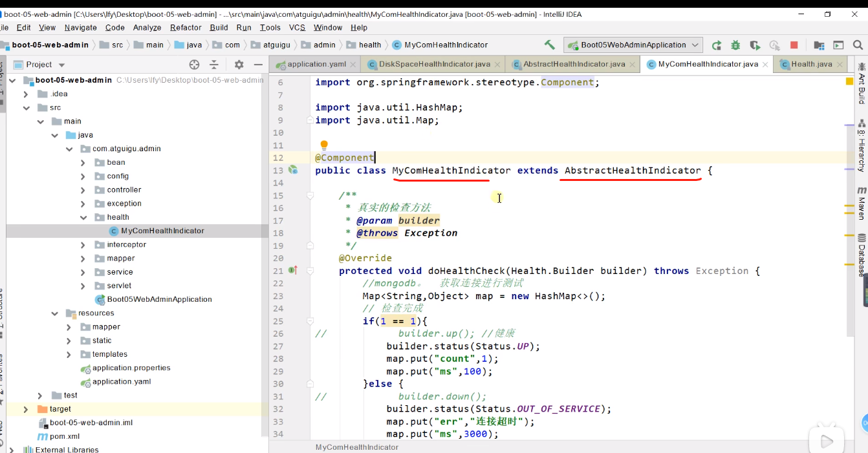Click the override gutter icon at line 21
The width and height of the screenshot is (868, 453).
pos(293,270)
